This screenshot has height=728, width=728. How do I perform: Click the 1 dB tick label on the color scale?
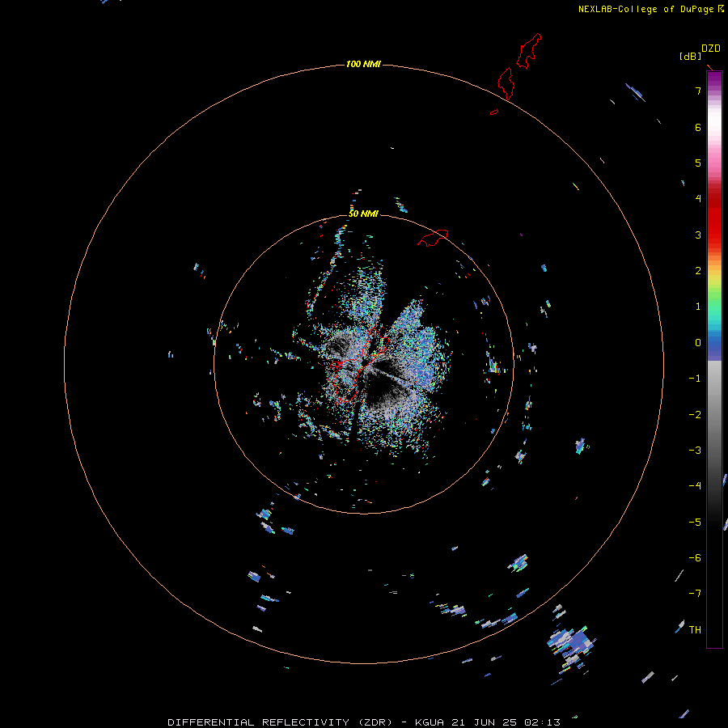tap(698, 307)
